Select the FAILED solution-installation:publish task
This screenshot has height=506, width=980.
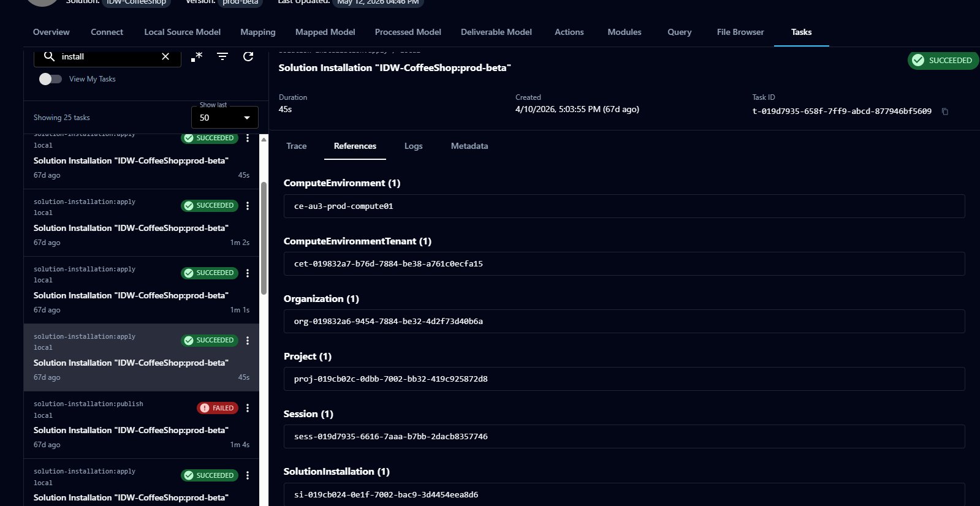tap(142, 425)
